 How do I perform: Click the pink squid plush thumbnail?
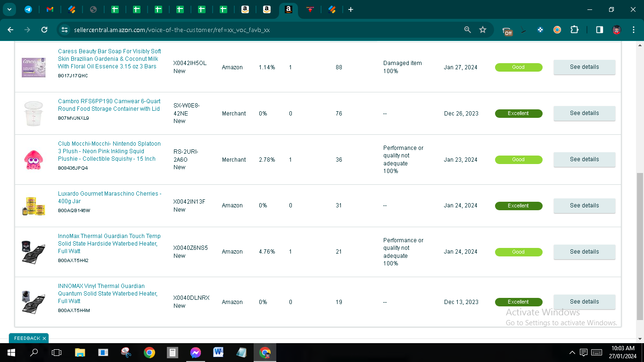[33, 160]
